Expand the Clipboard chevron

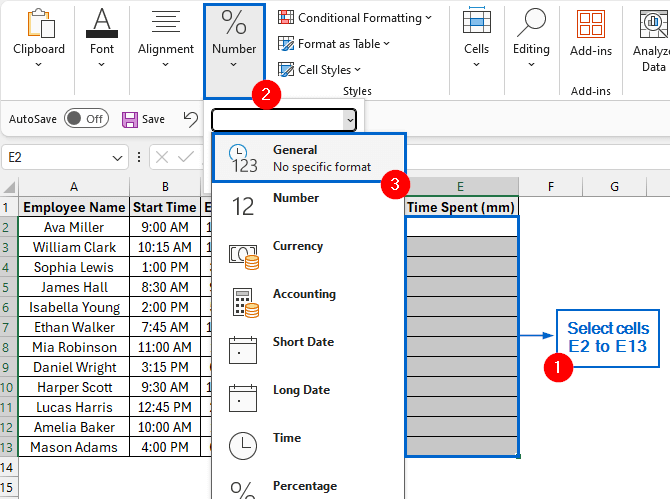click(38, 65)
